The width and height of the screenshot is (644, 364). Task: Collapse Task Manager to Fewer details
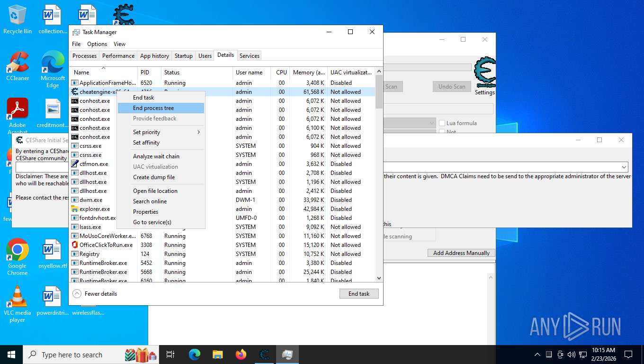(x=95, y=294)
